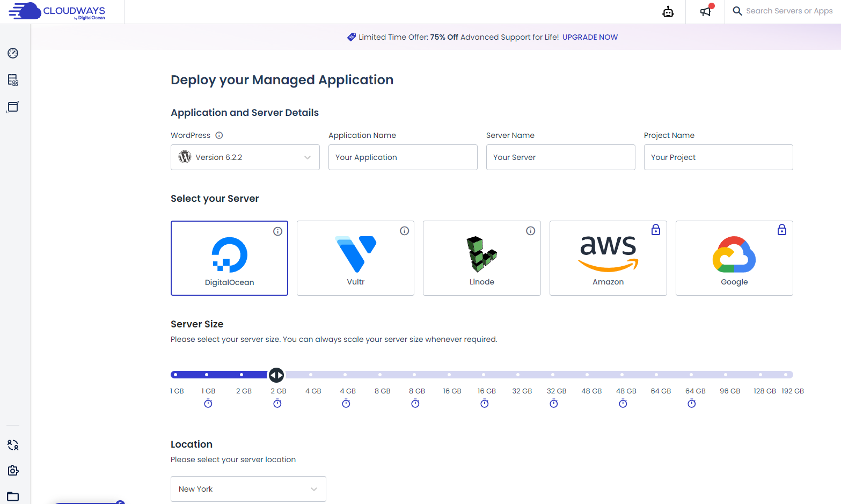Click the Server Name input field
The image size is (841, 504).
click(561, 157)
